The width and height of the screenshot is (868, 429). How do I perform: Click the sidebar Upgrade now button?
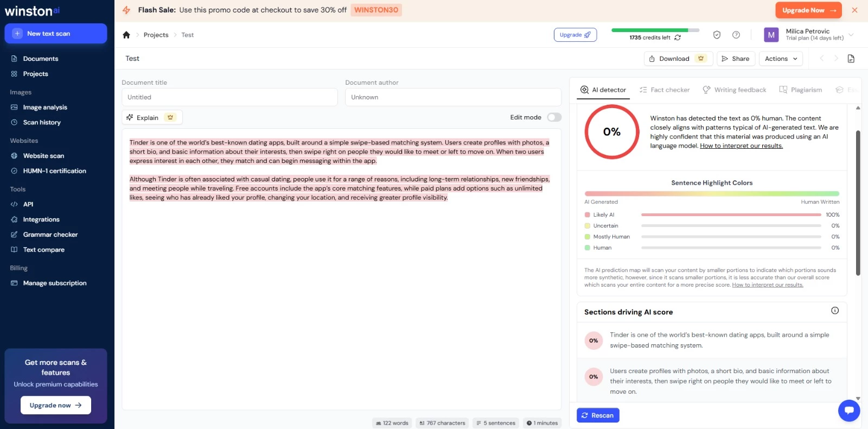click(56, 405)
